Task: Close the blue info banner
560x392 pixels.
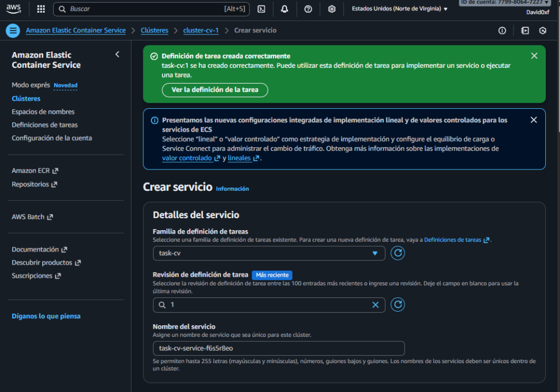Action: (534, 120)
